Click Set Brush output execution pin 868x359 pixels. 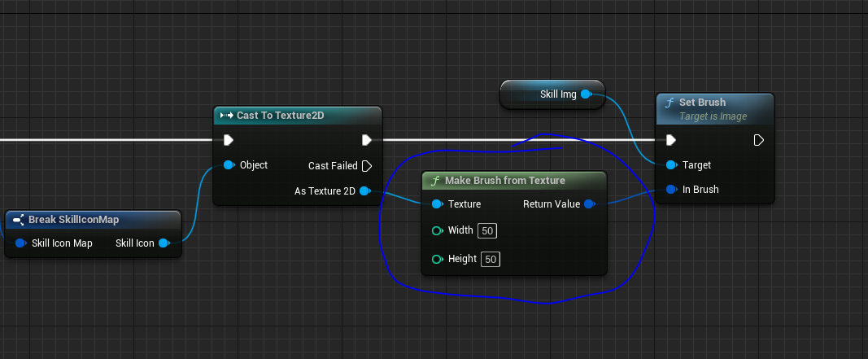coord(758,140)
